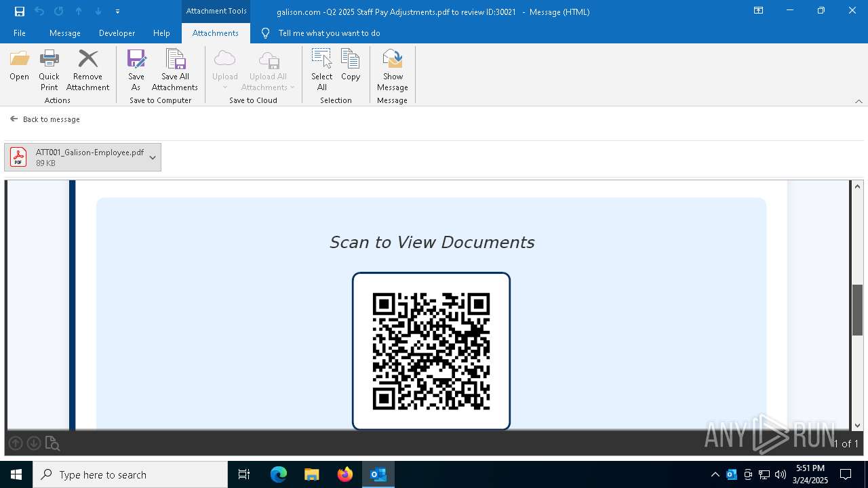Quick Print the attachment
868x488 pixels.
tap(49, 70)
